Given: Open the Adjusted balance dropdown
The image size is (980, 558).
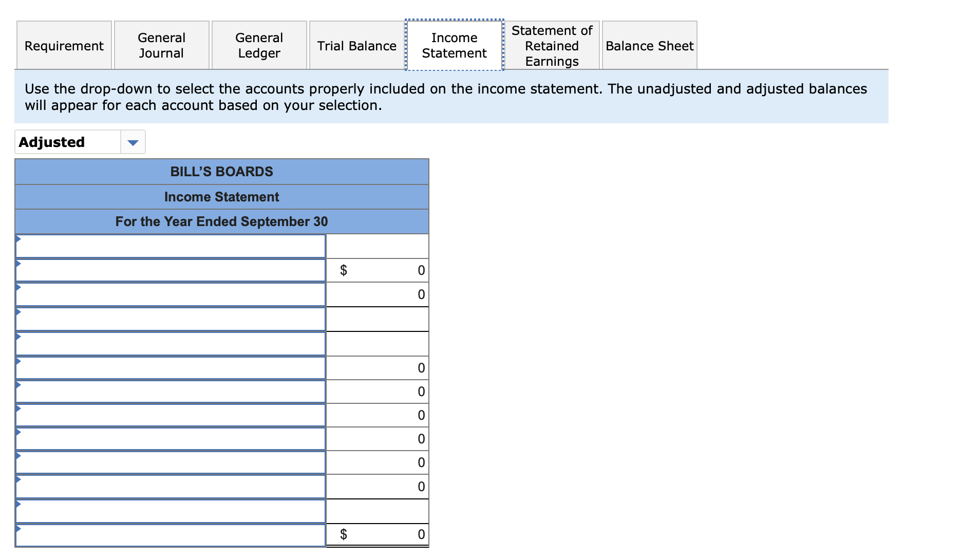Looking at the screenshot, I should (67, 142).
